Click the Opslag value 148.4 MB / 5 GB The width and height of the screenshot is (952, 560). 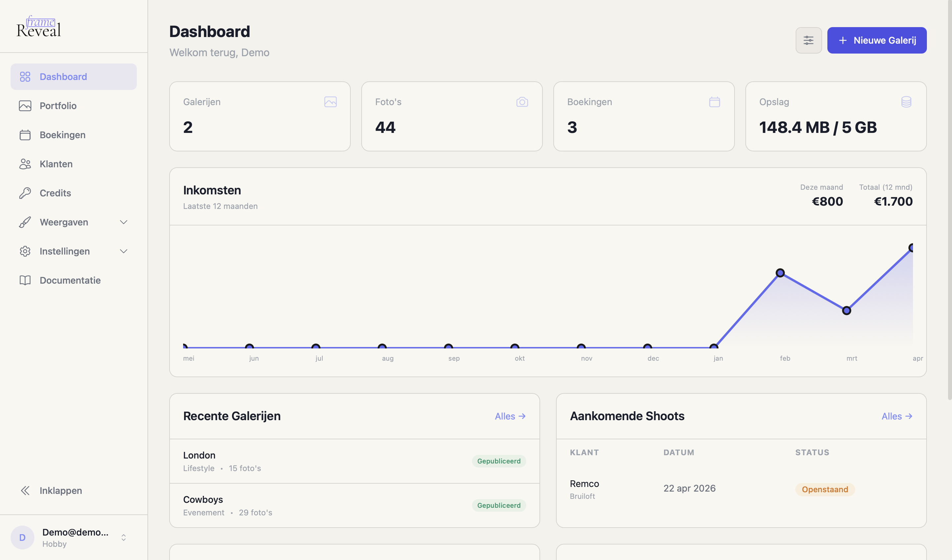pos(818,127)
